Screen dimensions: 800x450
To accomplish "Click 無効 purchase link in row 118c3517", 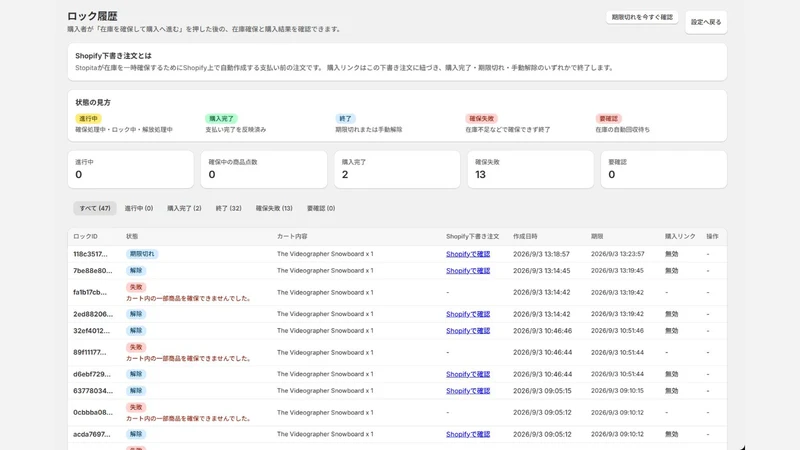I will pos(671,254).
